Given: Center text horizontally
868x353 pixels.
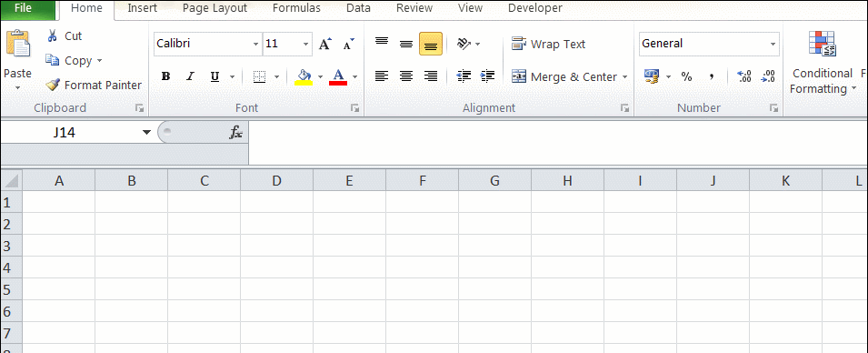Looking at the screenshot, I should (x=406, y=76).
